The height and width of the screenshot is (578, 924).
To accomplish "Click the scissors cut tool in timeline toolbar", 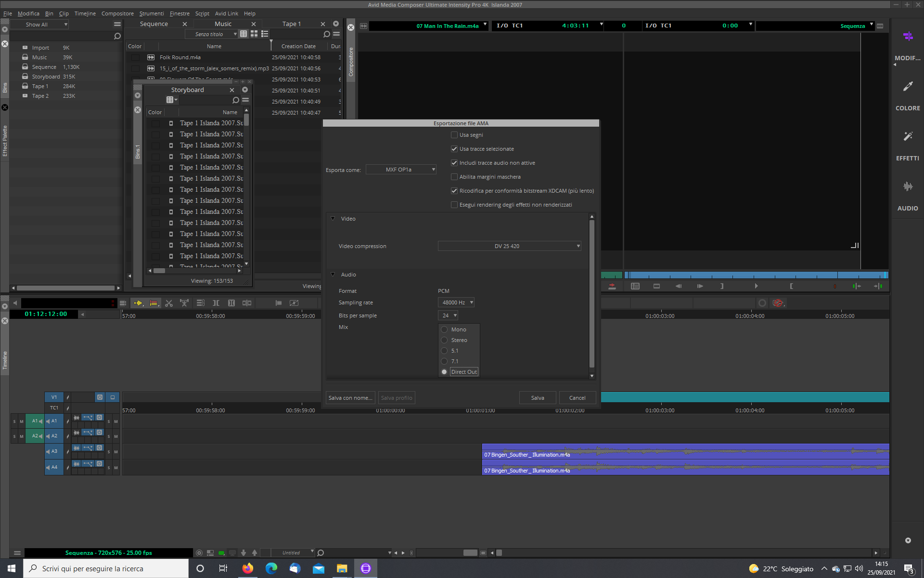I will 168,303.
